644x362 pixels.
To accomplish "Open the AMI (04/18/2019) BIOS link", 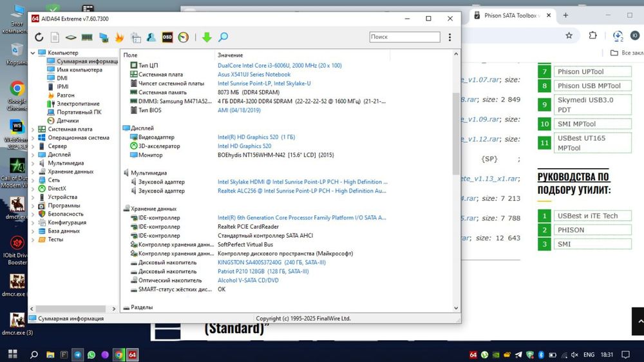I will click(x=239, y=110).
